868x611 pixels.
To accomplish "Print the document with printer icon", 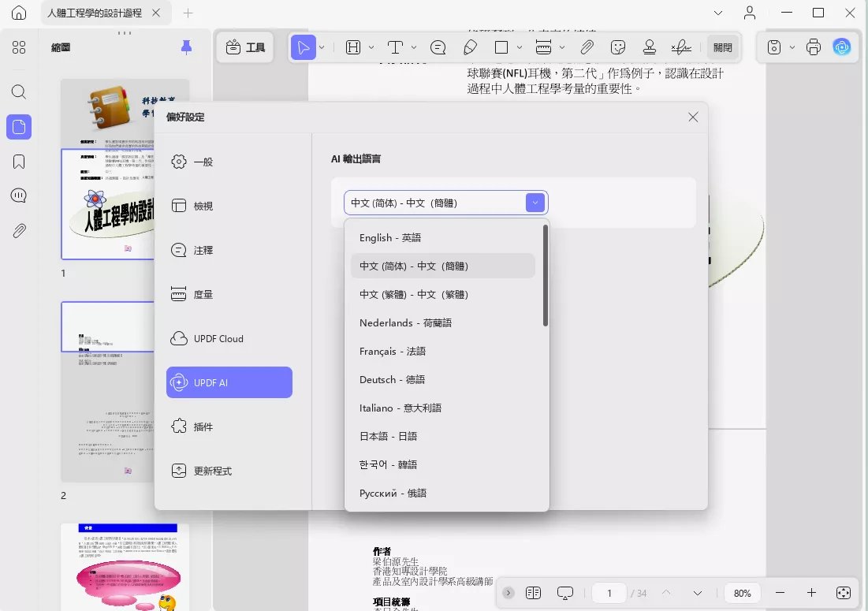I will (813, 47).
